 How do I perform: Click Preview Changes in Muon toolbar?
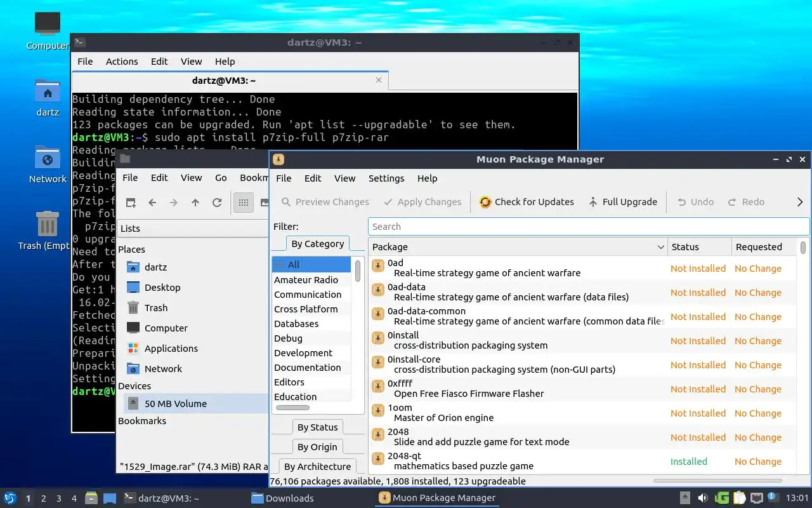point(325,202)
